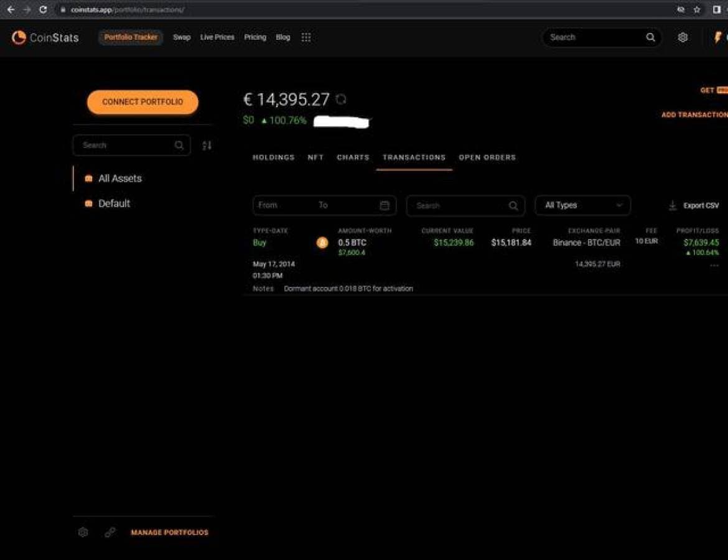Reload the page using browser refresh button
This screenshot has width=728, height=560.
(43, 9)
